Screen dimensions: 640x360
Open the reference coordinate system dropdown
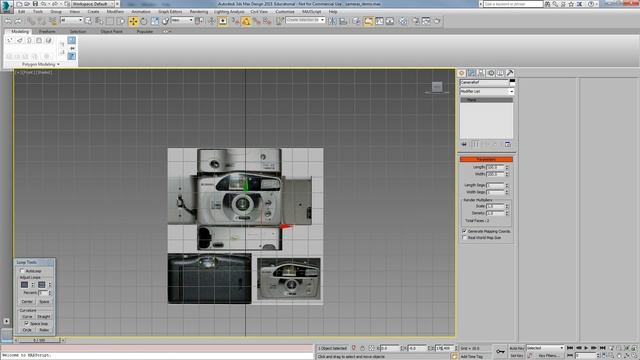click(182, 20)
